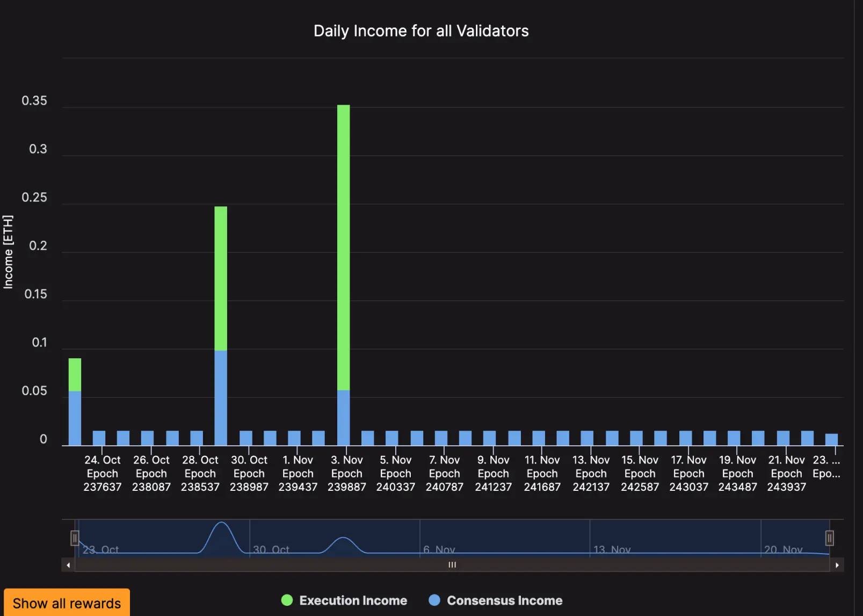The height and width of the screenshot is (616, 863).
Task: Click the last short blue bar at the right edge
Action: 831,439
